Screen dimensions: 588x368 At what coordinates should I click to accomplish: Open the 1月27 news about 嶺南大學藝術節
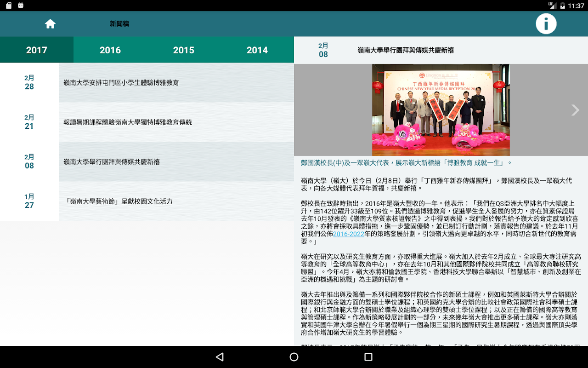click(176, 201)
